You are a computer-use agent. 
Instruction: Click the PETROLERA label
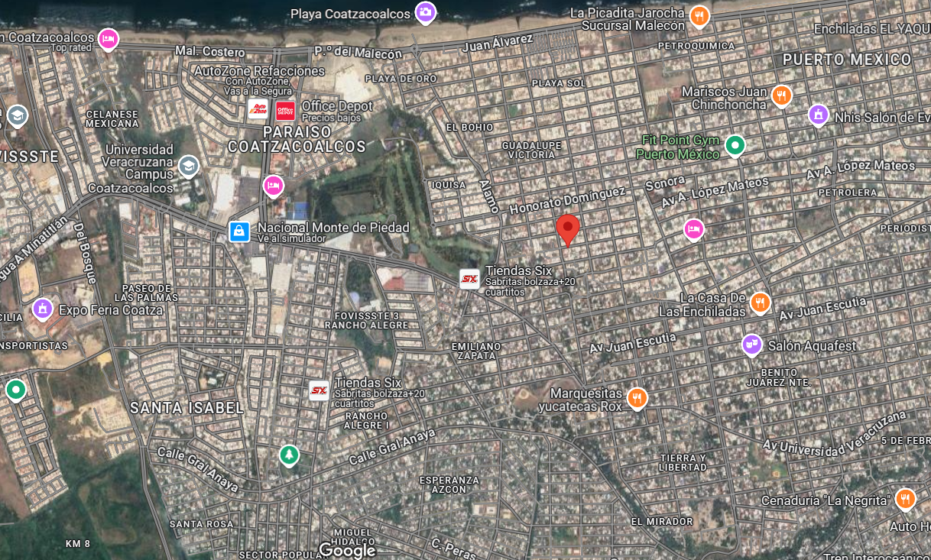[848, 193]
